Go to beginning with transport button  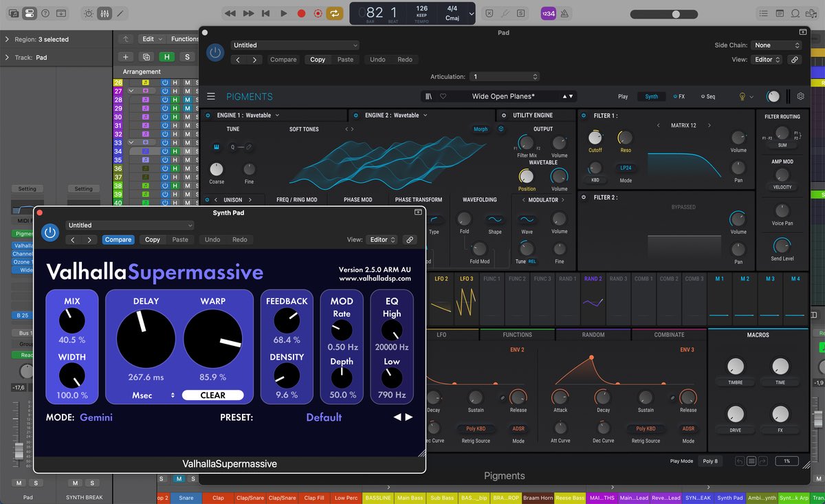tap(266, 13)
